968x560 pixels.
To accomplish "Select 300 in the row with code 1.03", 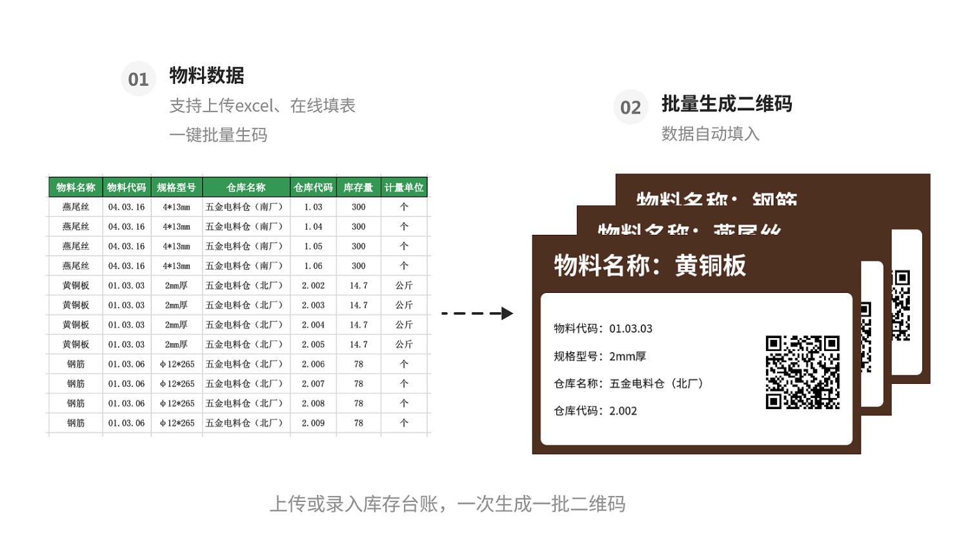I will 358,207.
